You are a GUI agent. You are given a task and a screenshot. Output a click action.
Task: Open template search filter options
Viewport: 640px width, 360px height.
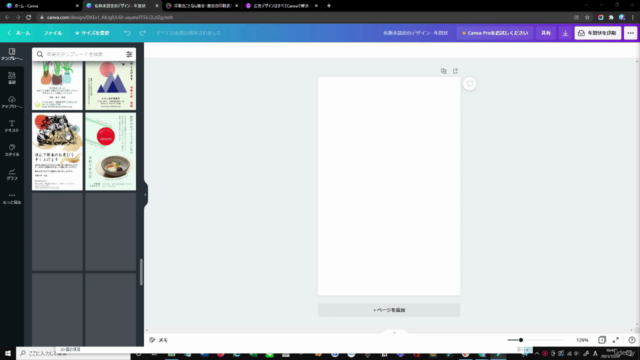click(x=129, y=54)
